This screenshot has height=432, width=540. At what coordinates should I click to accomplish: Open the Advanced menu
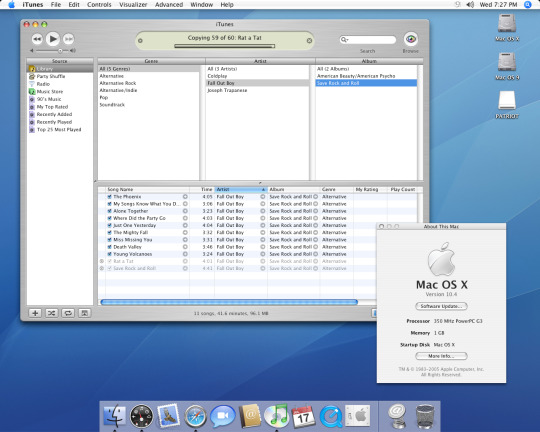169,5
